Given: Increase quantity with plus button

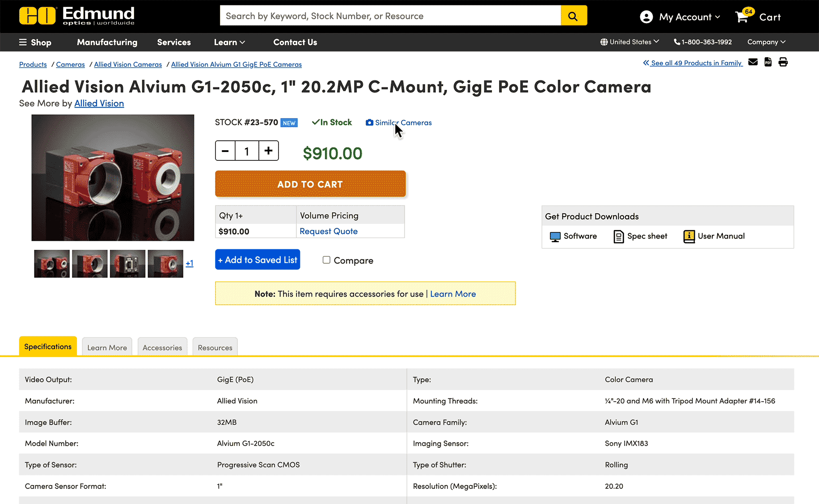Looking at the screenshot, I should tap(268, 151).
